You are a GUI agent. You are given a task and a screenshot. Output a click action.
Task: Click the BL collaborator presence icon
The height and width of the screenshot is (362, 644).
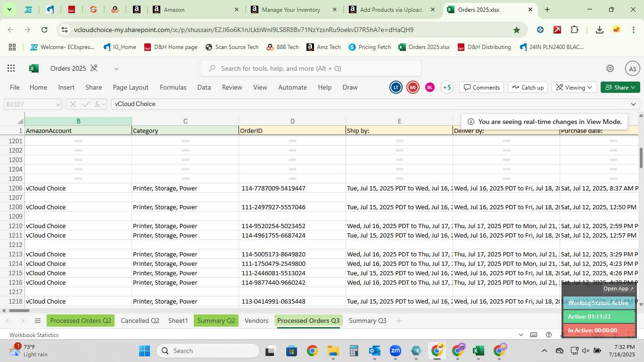[x=429, y=87]
